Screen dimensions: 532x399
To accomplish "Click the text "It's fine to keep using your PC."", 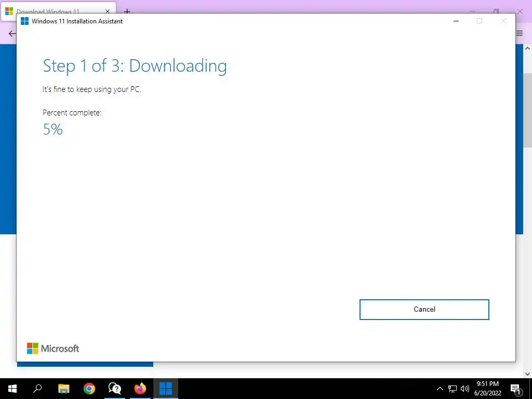I will 91,89.
